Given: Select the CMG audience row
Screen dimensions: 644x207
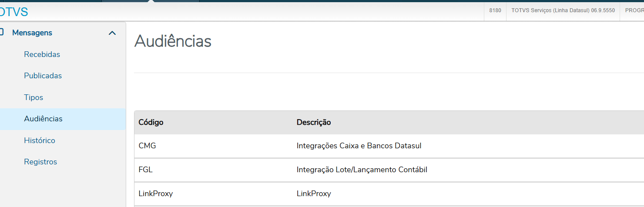Looking at the screenshot, I should point(147,146).
